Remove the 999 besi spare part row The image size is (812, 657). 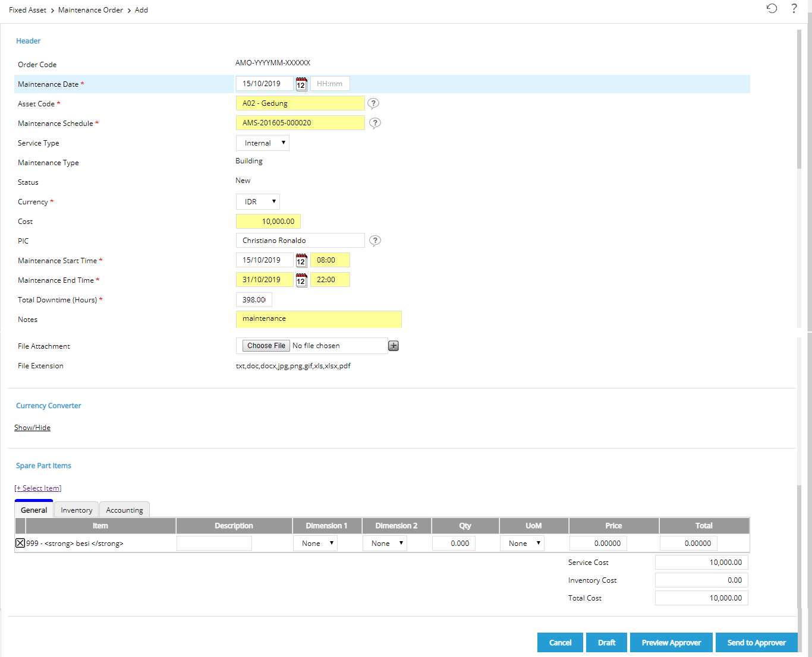[x=20, y=543]
